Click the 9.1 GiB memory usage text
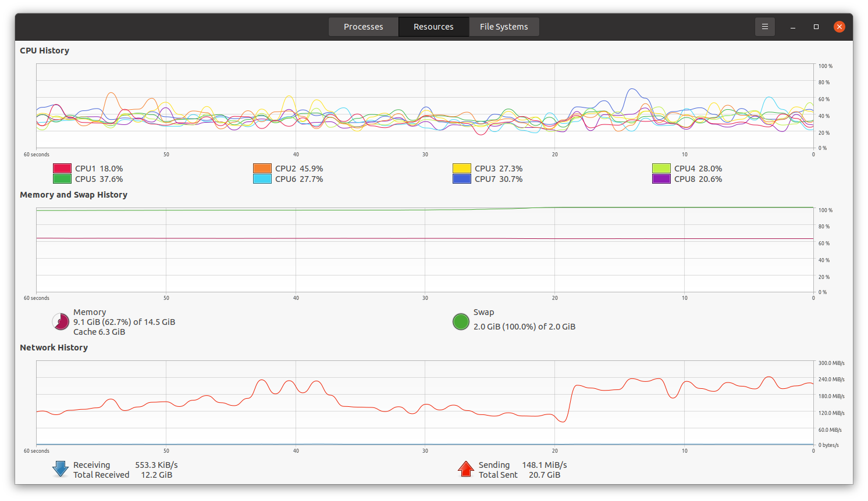The width and height of the screenshot is (868, 501). pyautogui.click(x=124, y=322)
